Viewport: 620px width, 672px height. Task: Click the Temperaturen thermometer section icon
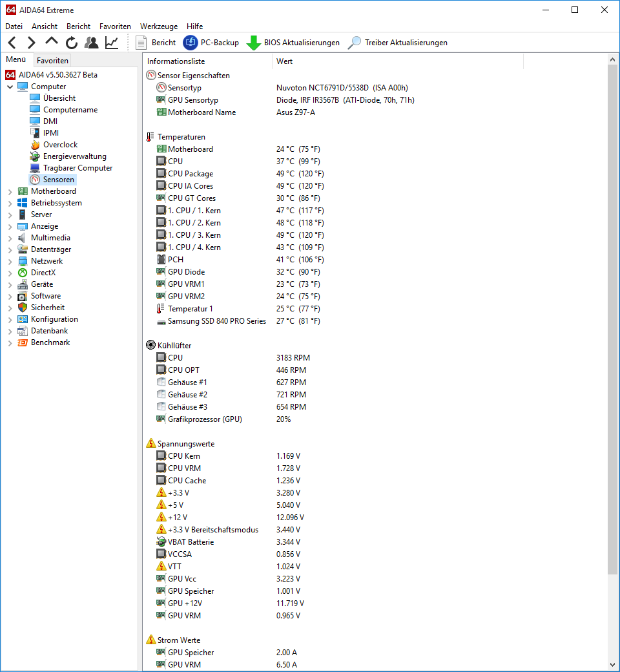(151, 137)
